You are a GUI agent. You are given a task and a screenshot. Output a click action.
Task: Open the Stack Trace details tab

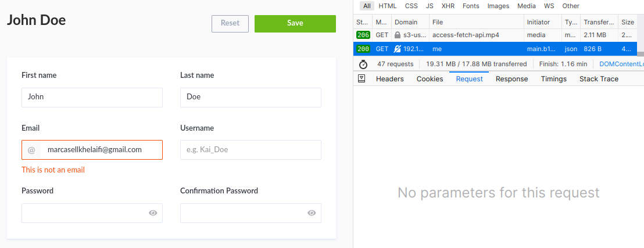coord(599,79)
